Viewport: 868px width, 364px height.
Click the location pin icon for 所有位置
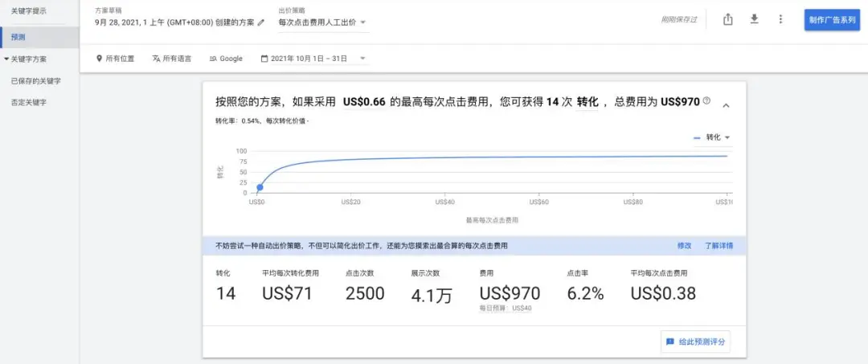[99, 59]
